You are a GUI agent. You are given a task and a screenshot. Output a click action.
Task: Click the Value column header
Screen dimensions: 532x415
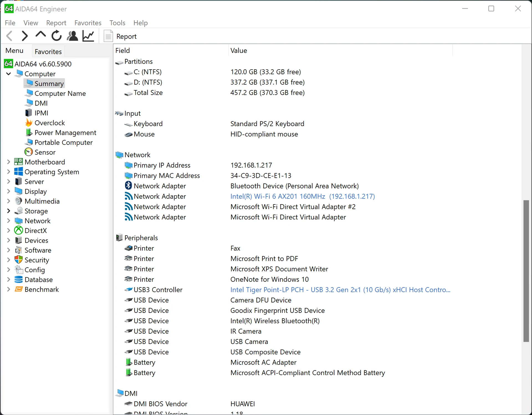coord(341,50)
